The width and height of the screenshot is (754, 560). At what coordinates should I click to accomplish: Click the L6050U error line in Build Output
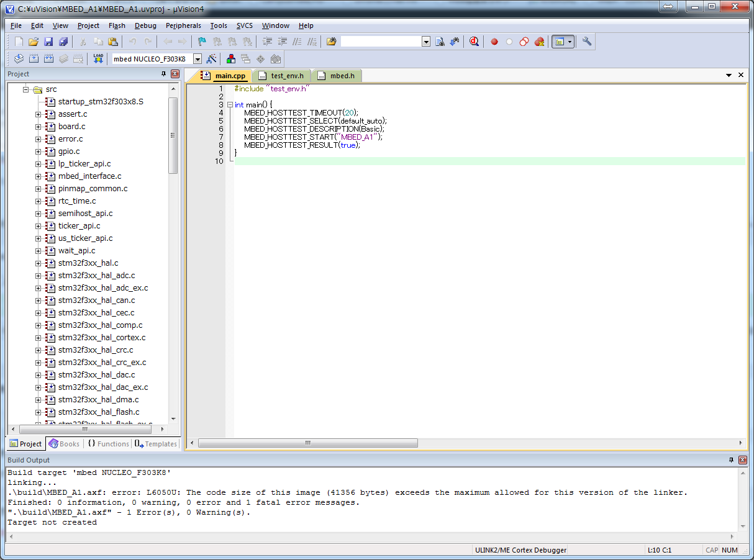click(348, 492)
